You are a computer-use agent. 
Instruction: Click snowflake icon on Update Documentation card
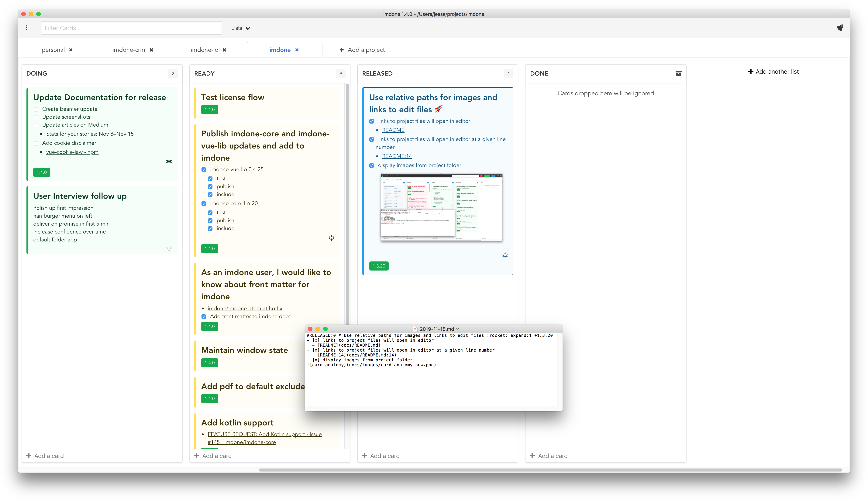(x=169, y=161)
